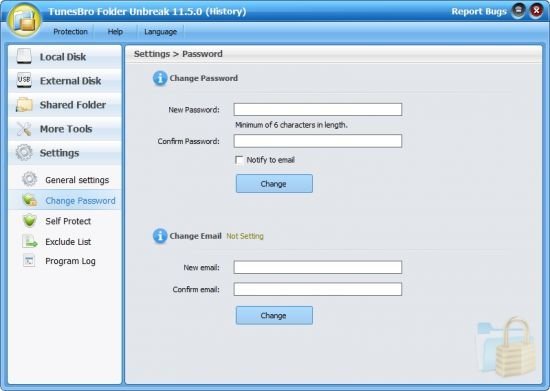Select Change Password in sidebar

65,200
